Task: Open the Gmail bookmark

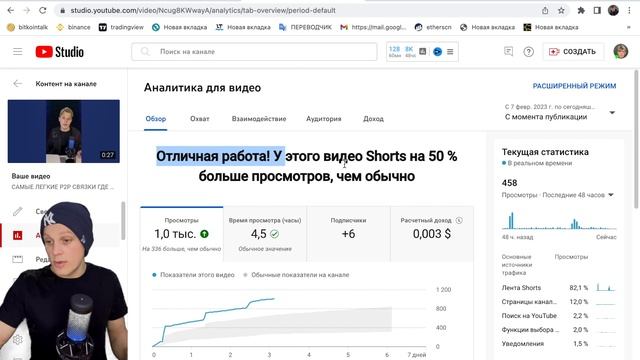Action: point(373,27)
